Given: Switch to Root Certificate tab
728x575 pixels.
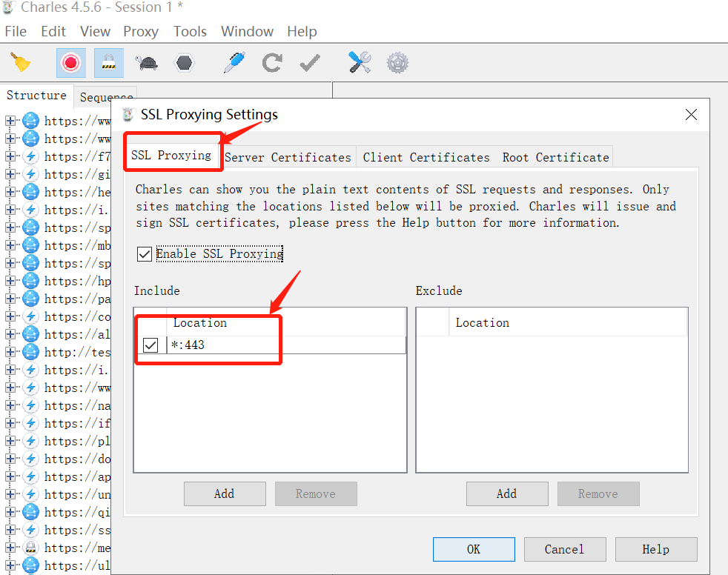Looking at the screenshot, I should tap(555, 157).
